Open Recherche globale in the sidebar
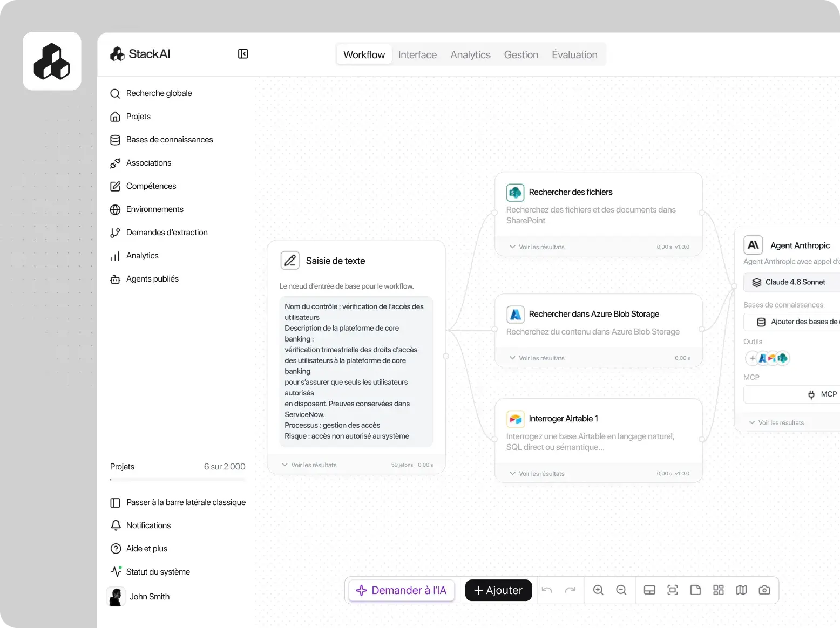Image resolution: width=840 pixels, height=628 pixels. coord(151,93)
